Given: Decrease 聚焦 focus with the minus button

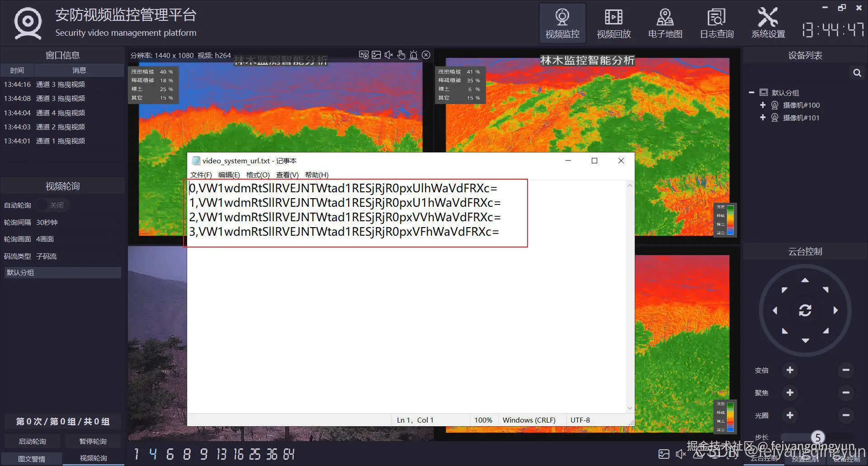Looking at the screenshot, I should [846, 393].
